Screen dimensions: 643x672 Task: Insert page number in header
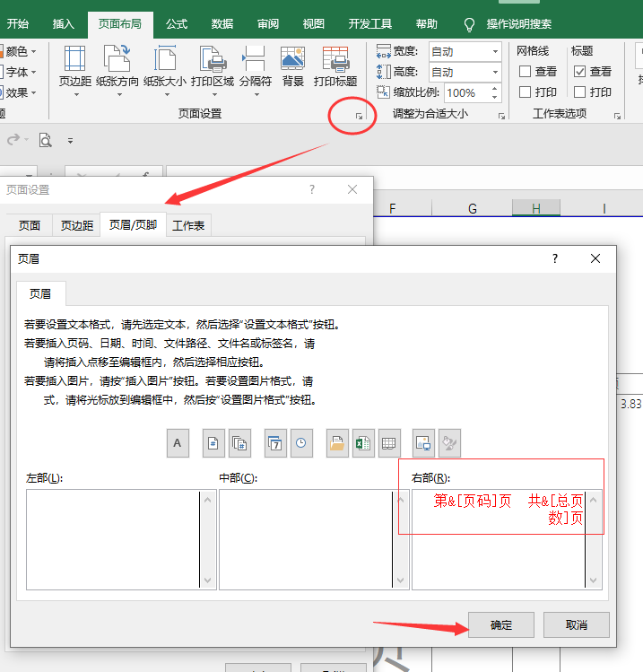[x=213, y=443]
